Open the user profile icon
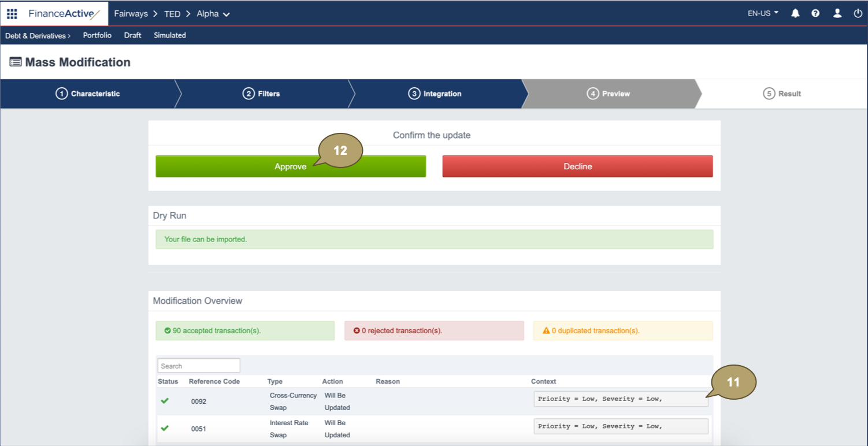The width and height of the screenshot is (868, 446). (837, 13)
